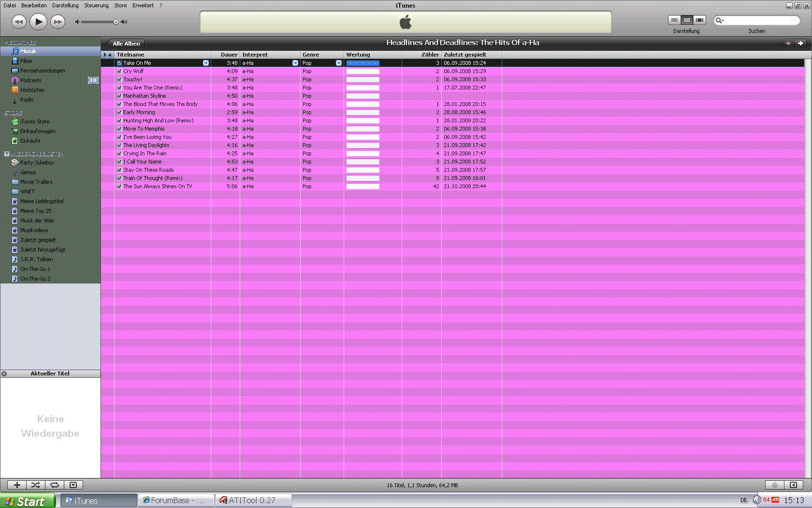Open Meine Top 25 playlist
The image size is (812, 508).
[x=50, y=211]
